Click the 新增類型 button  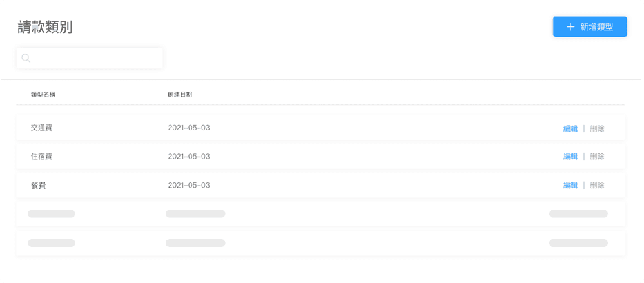[x=590, y=26]
